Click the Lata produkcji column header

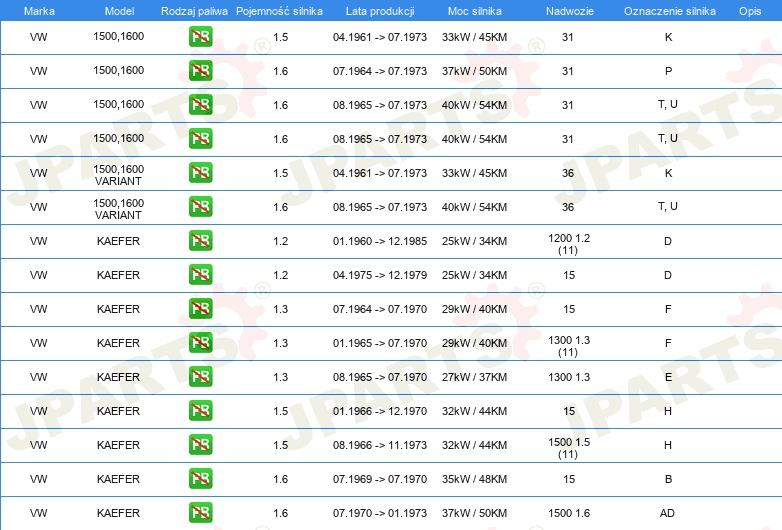tap(380, 10)
